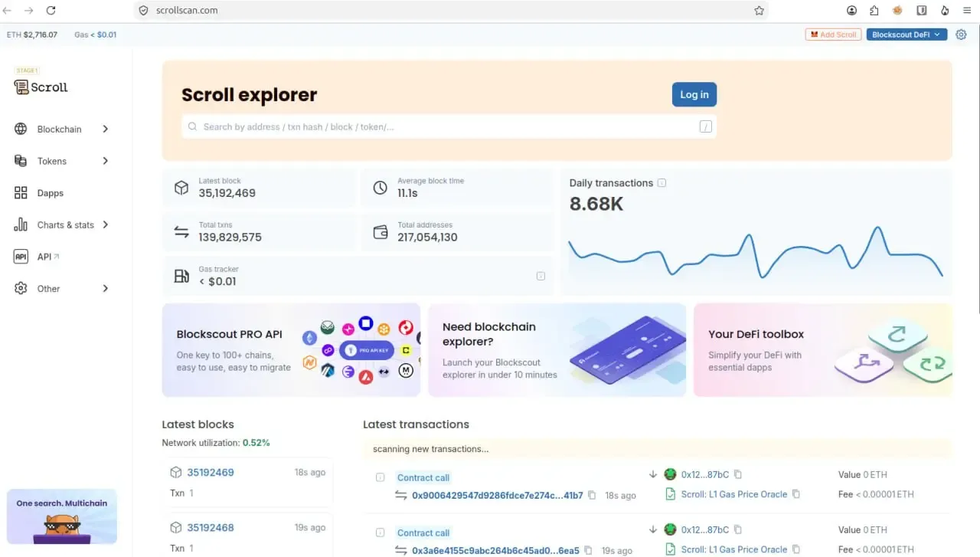Click the browser back arrow
The height and width of the screenshot is (557, 980).
click(x=8, y=11)
